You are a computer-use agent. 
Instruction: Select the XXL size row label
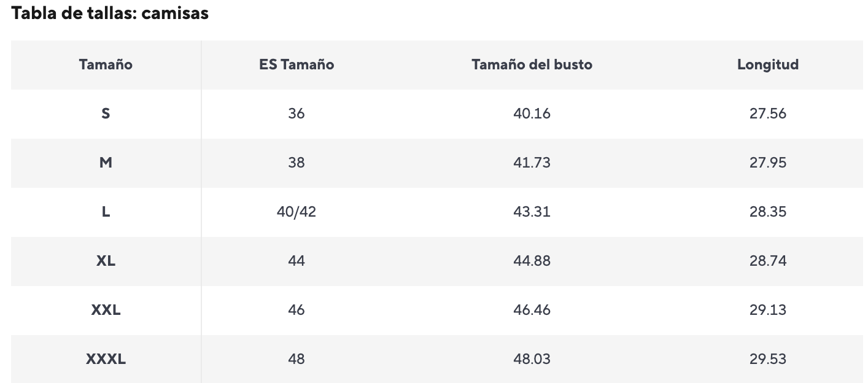pyautogui.click(x=106, y=310)
